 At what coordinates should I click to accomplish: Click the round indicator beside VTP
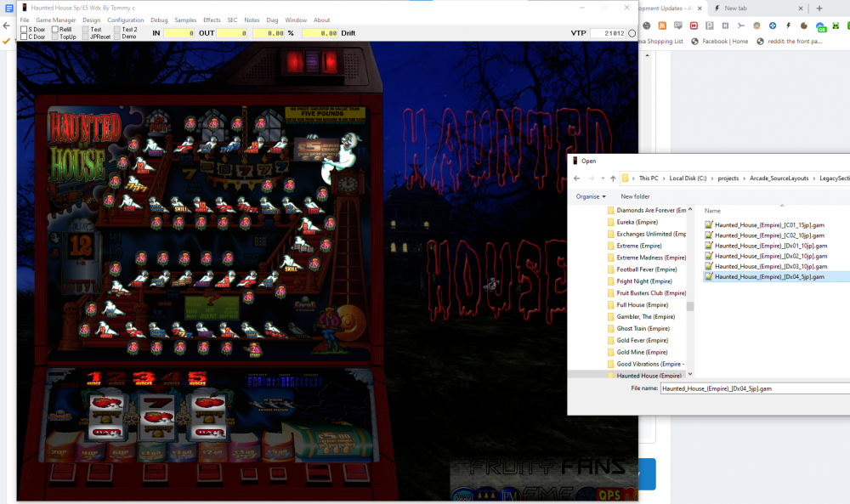coord(632,33)
